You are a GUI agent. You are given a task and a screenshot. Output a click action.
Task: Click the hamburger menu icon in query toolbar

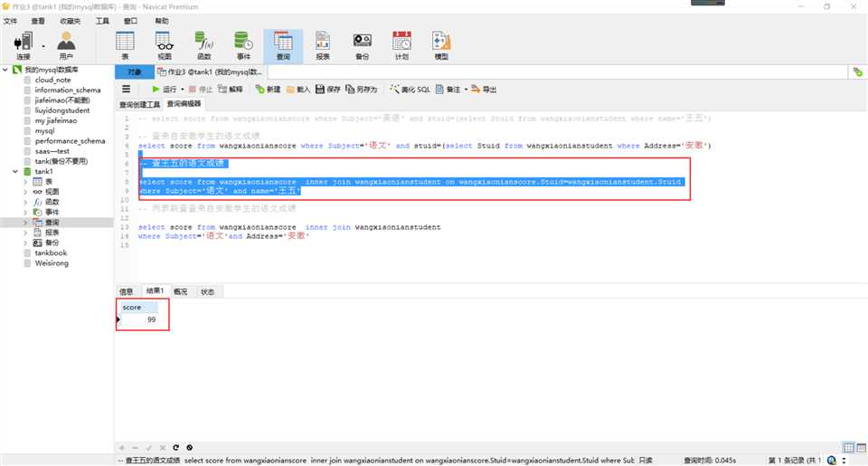[127, 89]
